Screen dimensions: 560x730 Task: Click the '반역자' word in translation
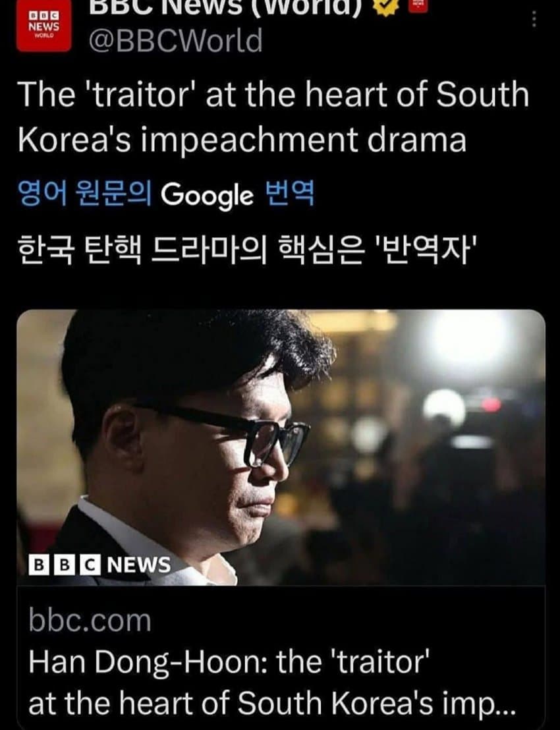[x=426, y=249]
